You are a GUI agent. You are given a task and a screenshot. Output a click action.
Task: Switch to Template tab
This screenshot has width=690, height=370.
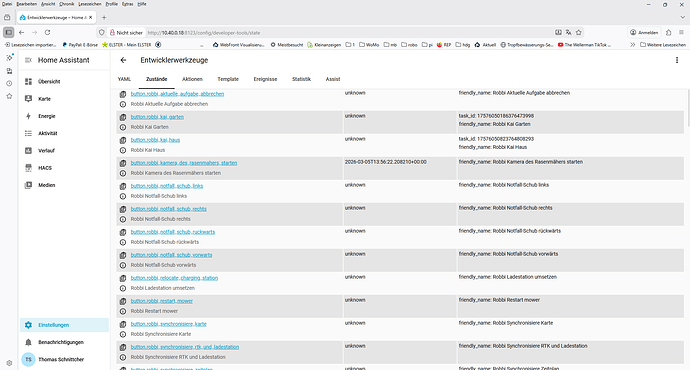point(228,79)
